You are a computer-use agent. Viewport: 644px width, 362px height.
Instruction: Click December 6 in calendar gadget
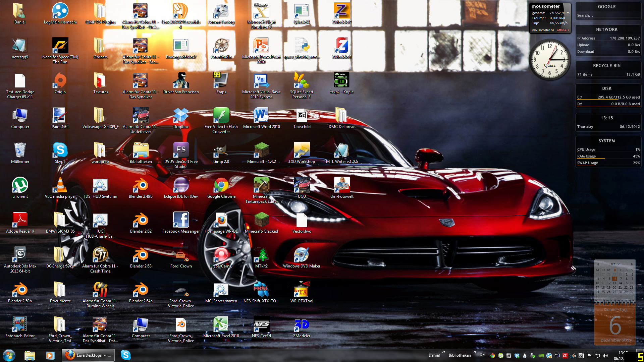click(x=614, y=279)
